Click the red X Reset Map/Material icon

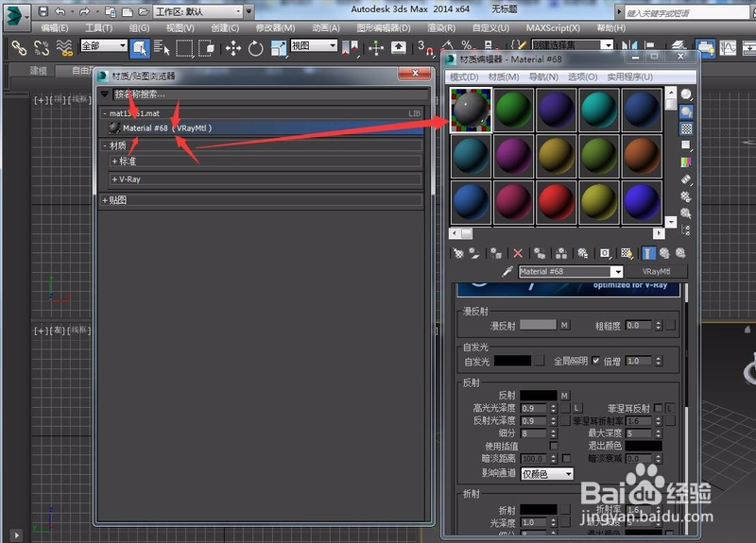click(518, 253)
